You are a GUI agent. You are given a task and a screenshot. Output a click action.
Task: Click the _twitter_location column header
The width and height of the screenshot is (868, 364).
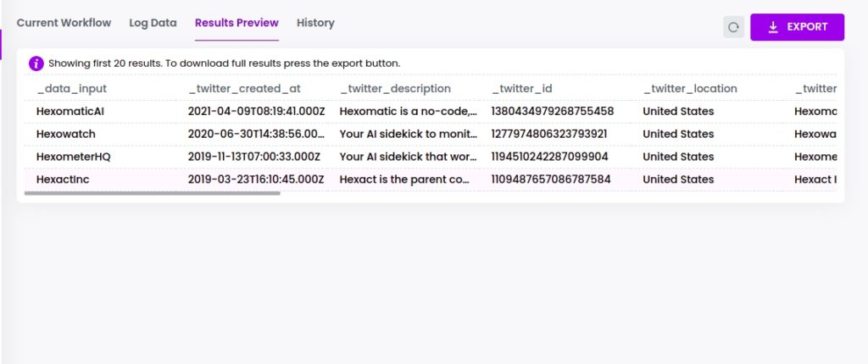point(690,89)
